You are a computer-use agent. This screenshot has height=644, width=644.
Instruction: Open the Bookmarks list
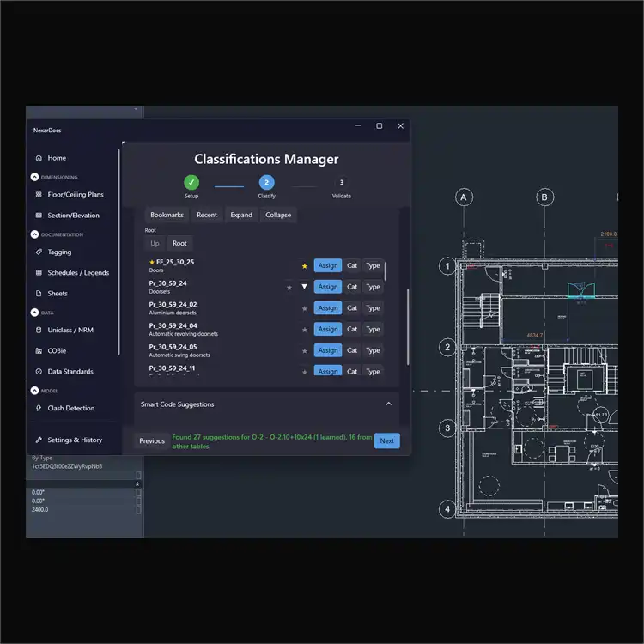(x=167, y=215)
